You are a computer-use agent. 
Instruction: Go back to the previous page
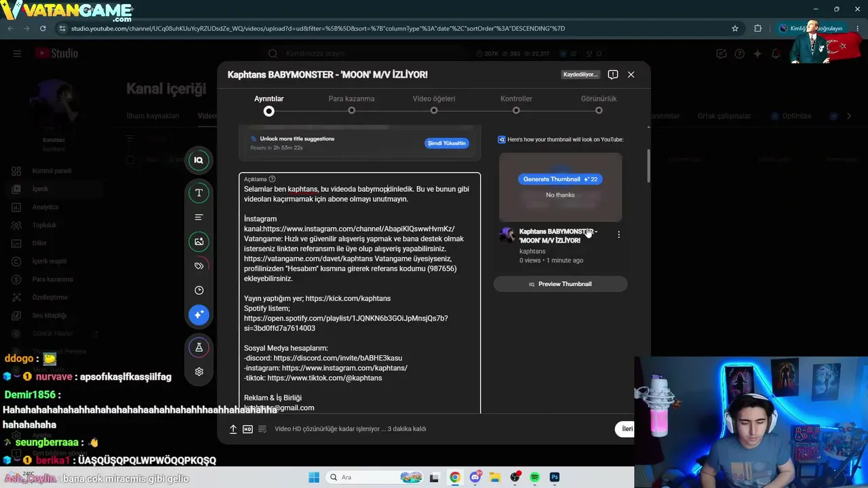(x=10, y=28)
